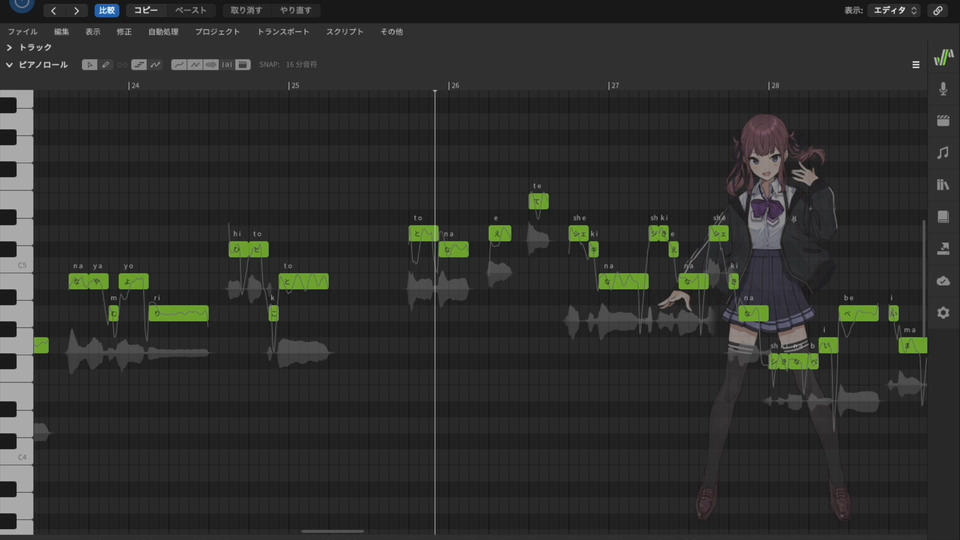The image size is (960, 540).
Task: Click the やり直す redo button
Action: 296,10
